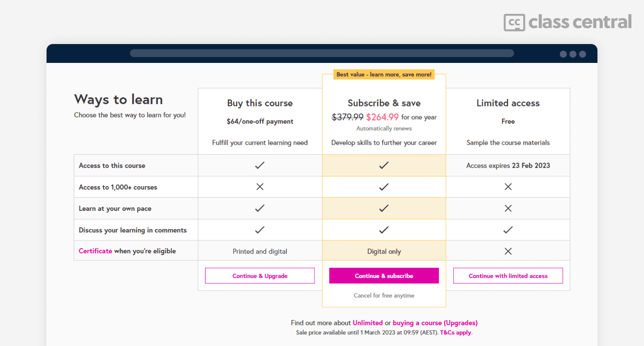Click the Class Central logo
Viewport: 644px width, 346px height.
click(x=567, y=22)
